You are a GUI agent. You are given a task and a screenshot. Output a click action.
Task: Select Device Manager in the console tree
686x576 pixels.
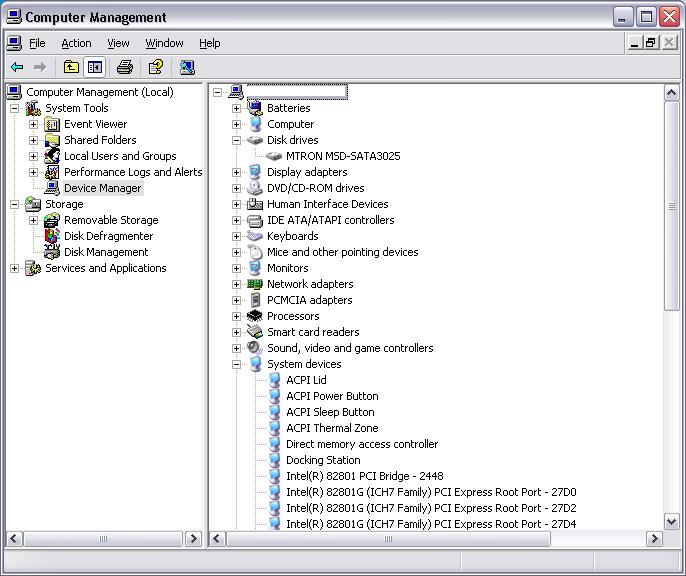(103, 188)
